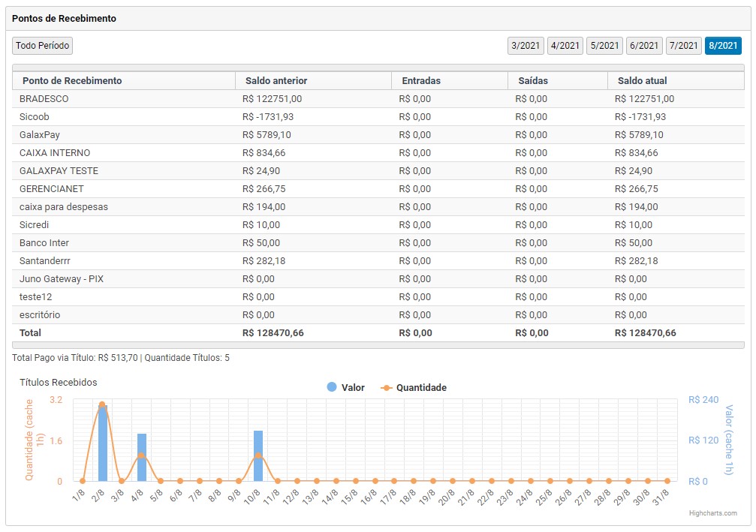
Task: Click the Valor bar for 4/8
Action: (141, 457)
